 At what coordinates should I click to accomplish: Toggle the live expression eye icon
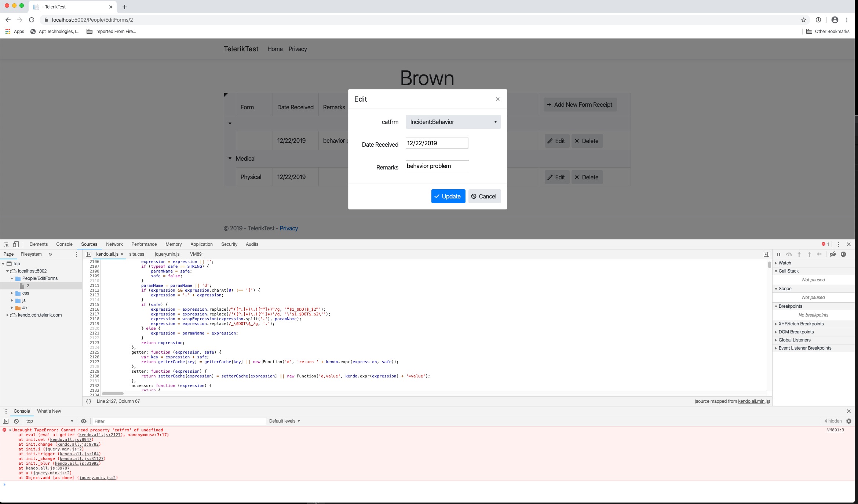[84, 421]
